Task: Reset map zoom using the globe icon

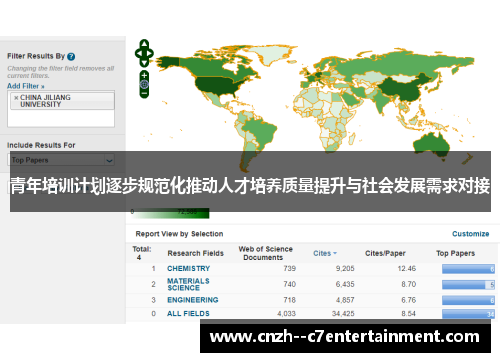Action: 144,84
